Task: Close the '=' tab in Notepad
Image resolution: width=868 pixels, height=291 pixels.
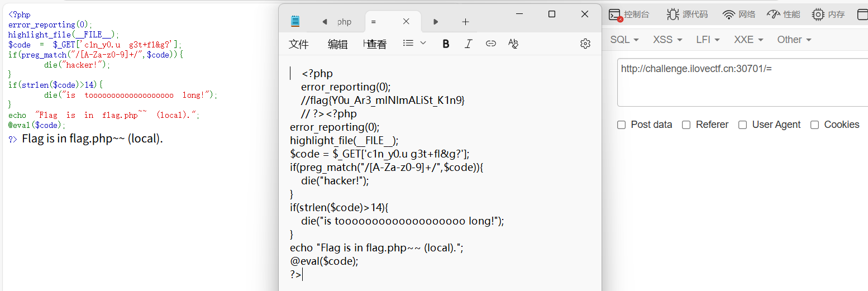Action: click(406, 22)
